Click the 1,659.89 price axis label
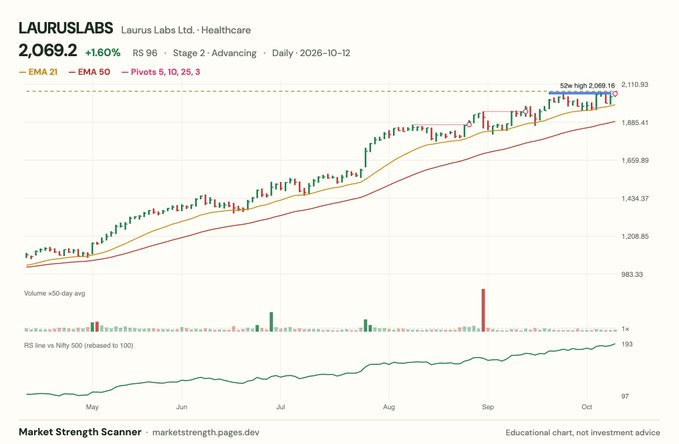 [x=635, y=160]
